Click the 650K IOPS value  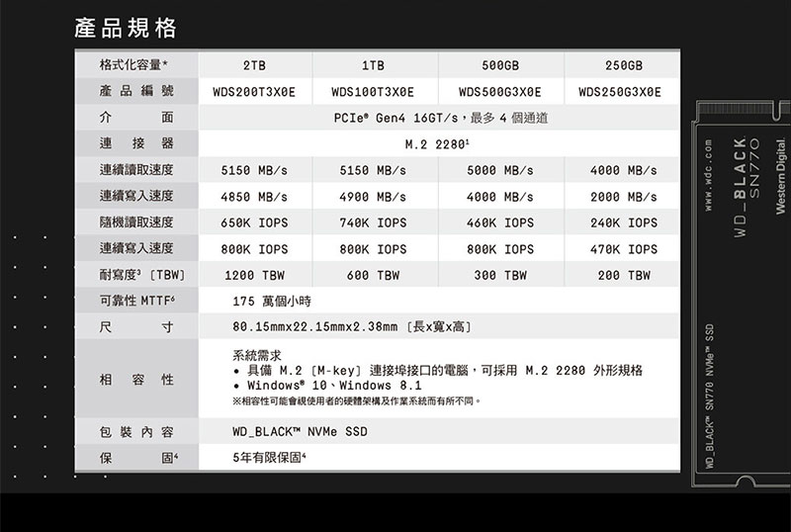pos(254,223)
